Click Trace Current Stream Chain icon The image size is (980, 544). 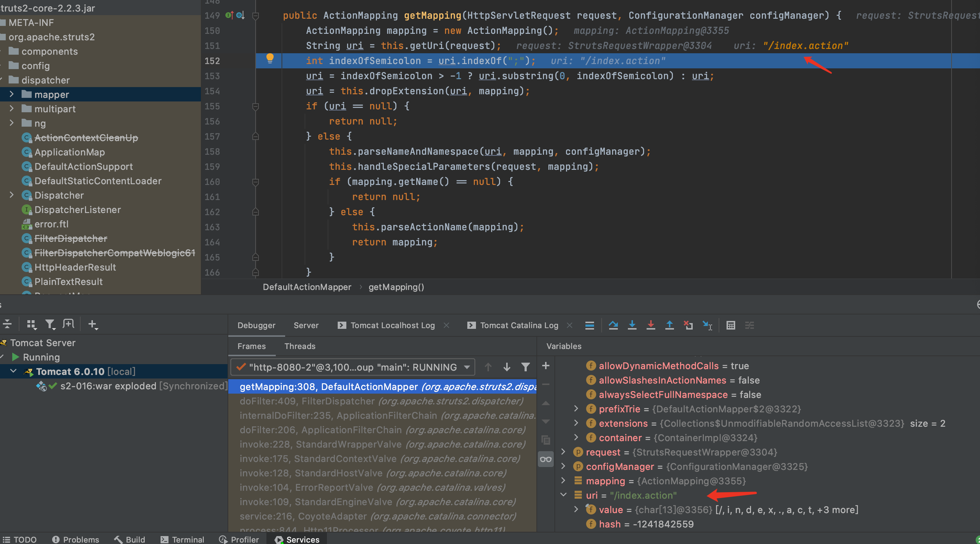pyautogui.click(x=750, y=325)
